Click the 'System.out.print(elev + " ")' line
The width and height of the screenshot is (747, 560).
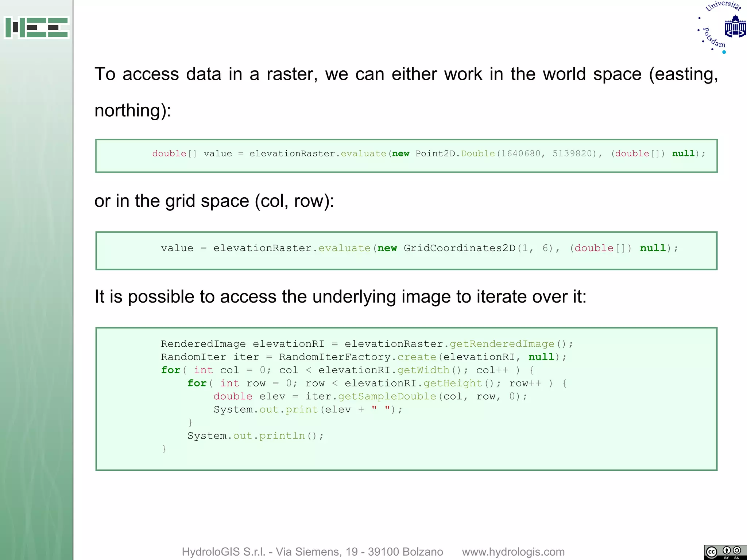(x=308, y=409)
